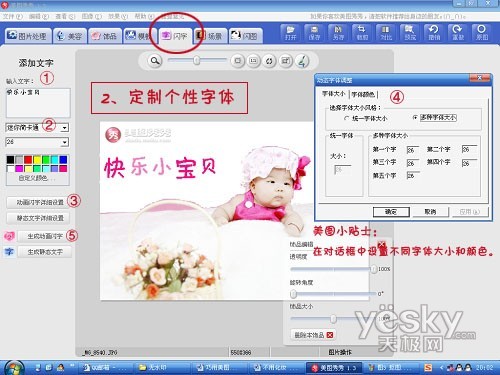Click the 第四个字 size field
500x375 pixels.
pos(469,163)
